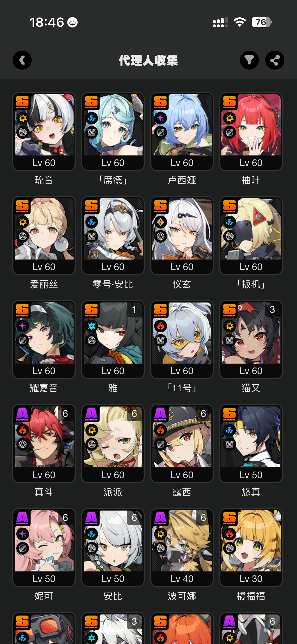Screen dimensions: 297x644
Task: Select 仪玄 agent portrait
Action: [x=182, y=236]
